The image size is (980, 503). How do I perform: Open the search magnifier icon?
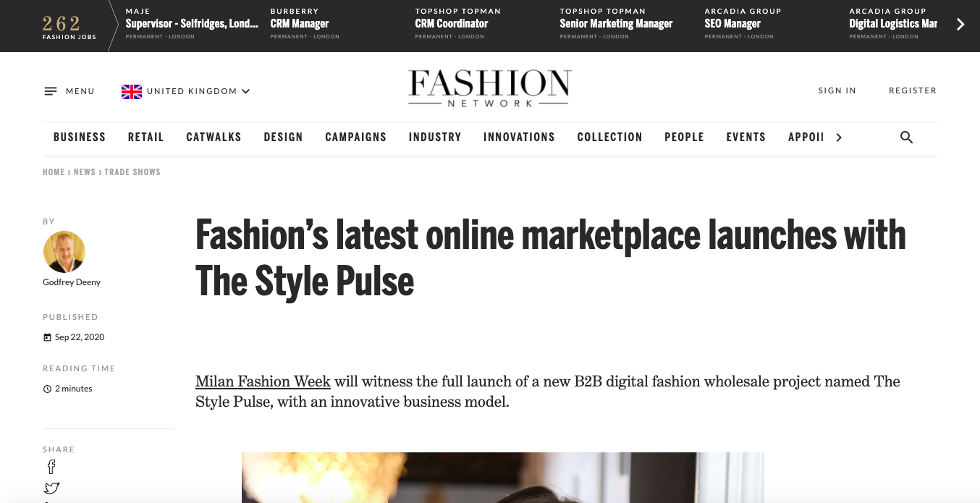906,138
